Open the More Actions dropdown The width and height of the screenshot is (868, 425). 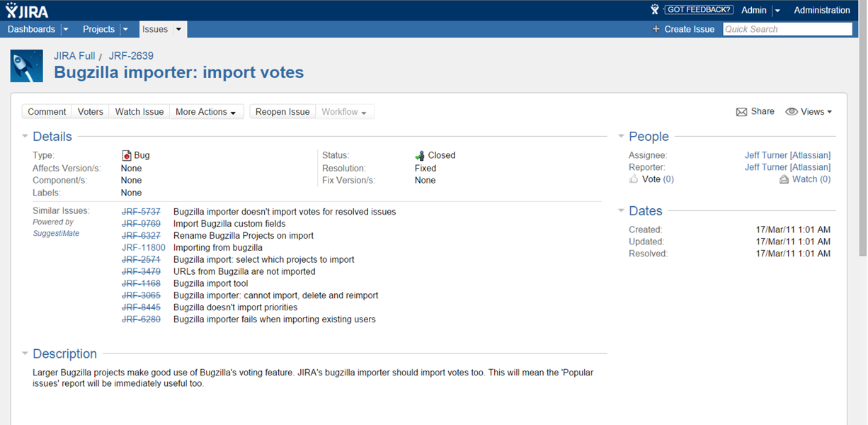tap(206, 112)
